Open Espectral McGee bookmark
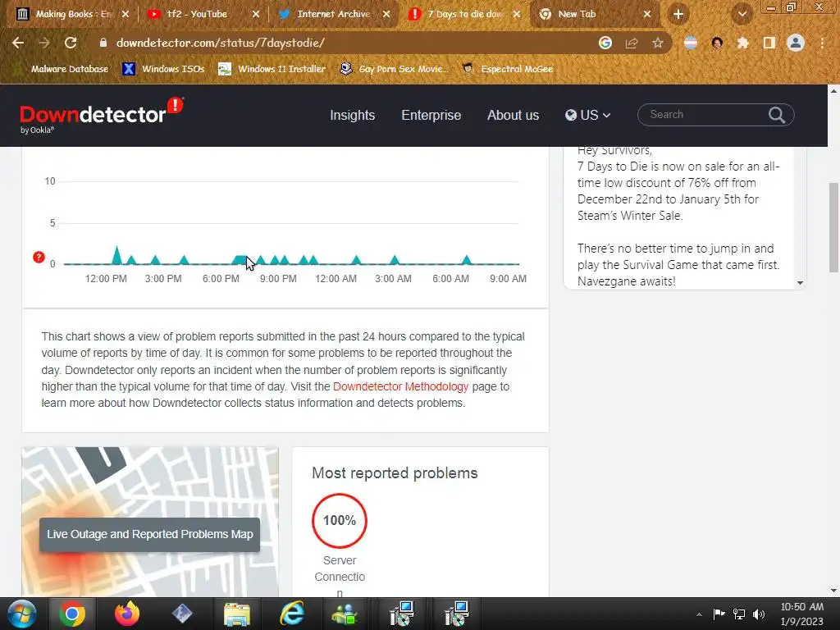Screen dimensions: 840x630 pos(508,69)
